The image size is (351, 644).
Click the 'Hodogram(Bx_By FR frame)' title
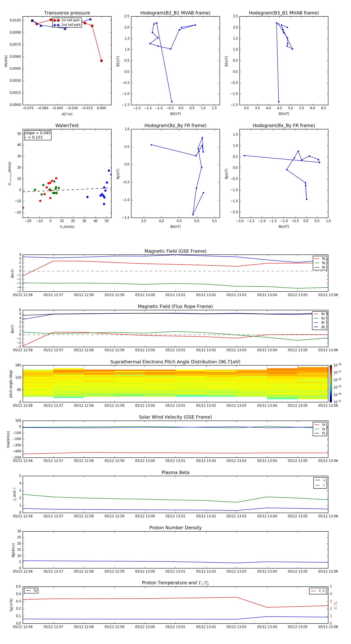pyautogui.click(x=284, y=125)
